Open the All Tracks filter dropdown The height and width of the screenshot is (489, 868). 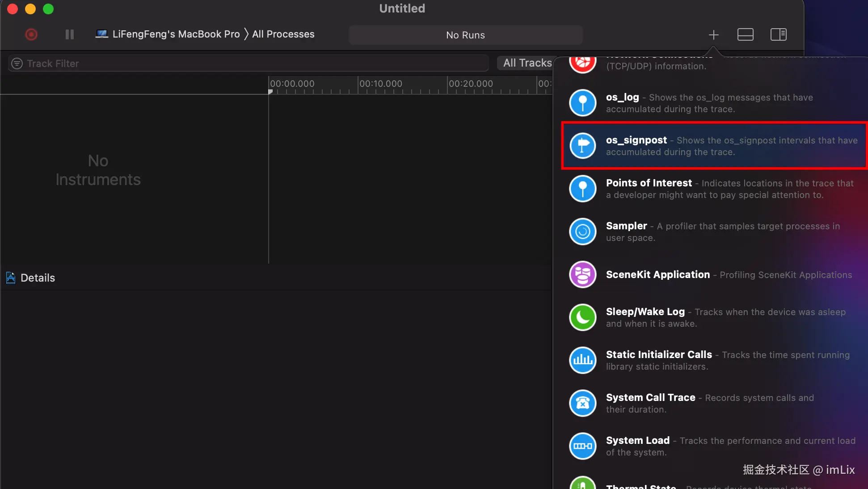coord(527,63)
